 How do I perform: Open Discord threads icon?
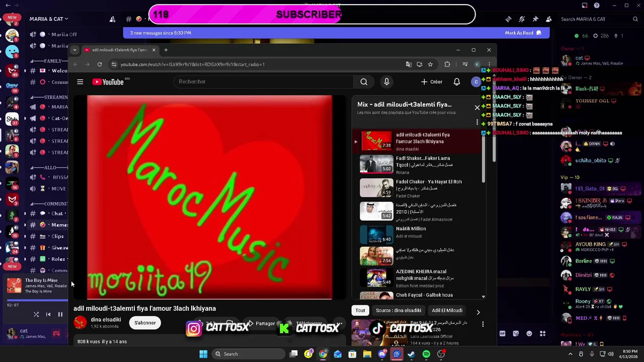tap(509, 19)
